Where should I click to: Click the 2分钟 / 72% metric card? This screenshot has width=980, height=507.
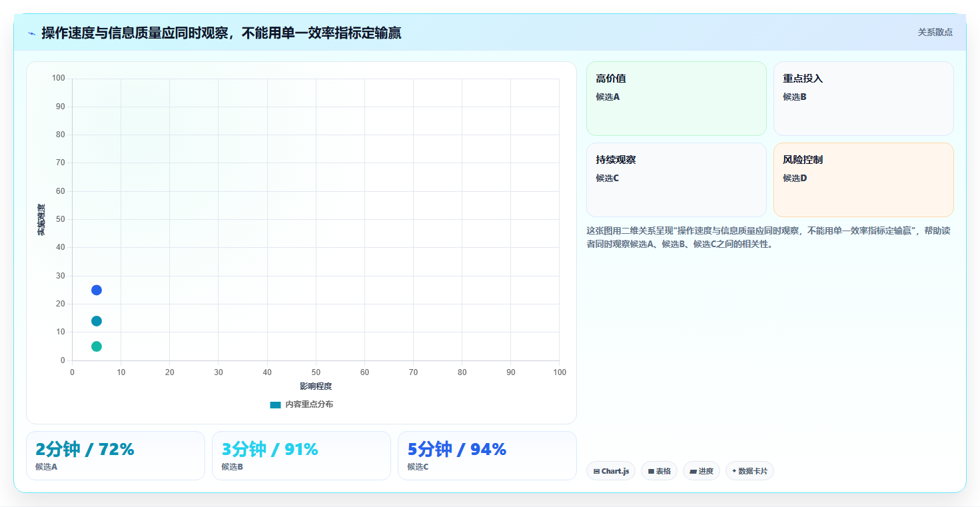point(115,456)
